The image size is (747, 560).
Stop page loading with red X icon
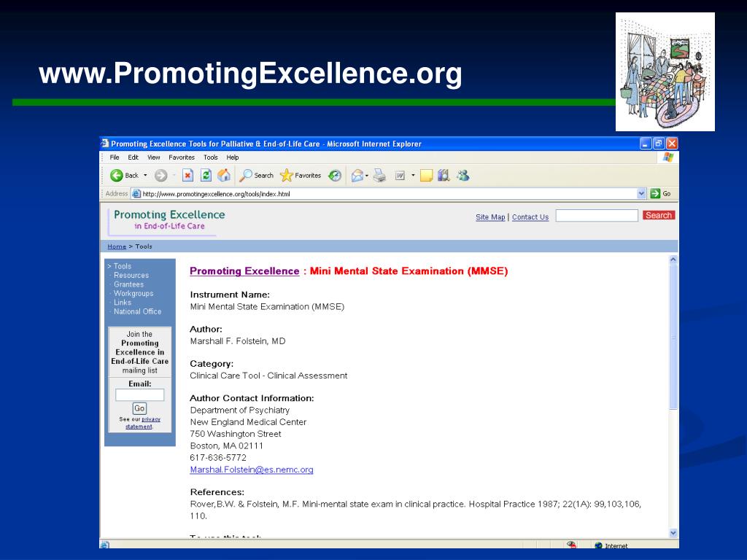tap(187, 176)
